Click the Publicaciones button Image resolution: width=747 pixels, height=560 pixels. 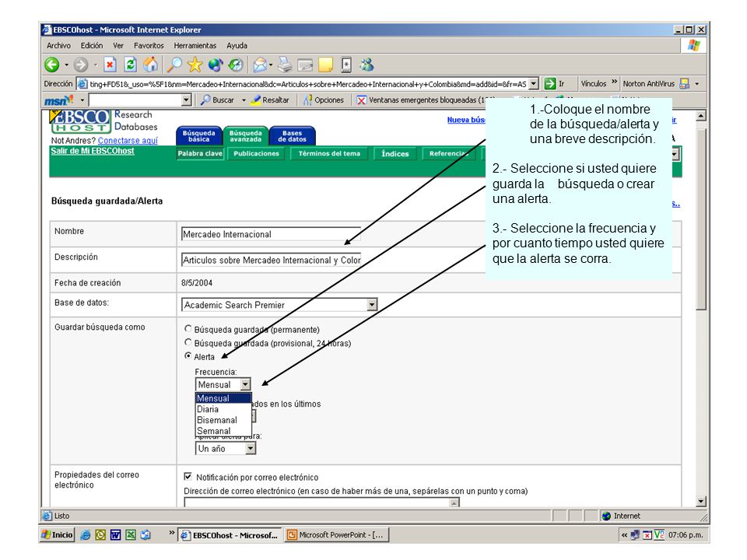point(256,153)
